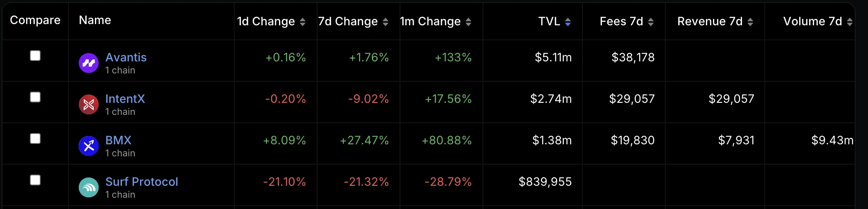Open the IntentX protocol link

click(125, 99)
